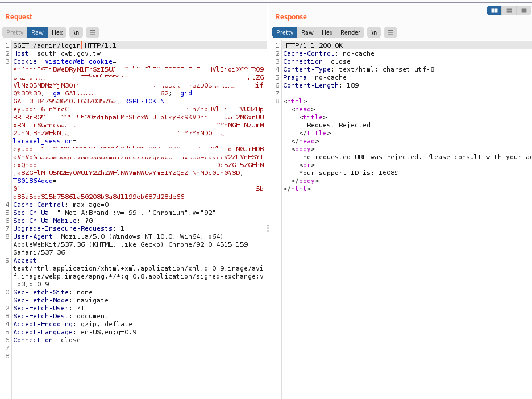
Task: Click the closing </html> tag in response
Action: point(297,189)
